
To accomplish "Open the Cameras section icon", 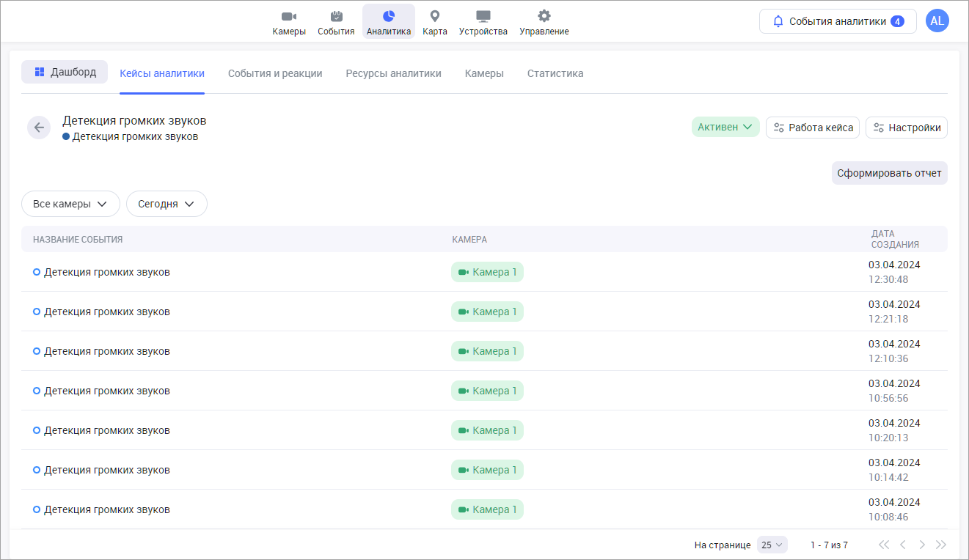I will coord(288,16).
